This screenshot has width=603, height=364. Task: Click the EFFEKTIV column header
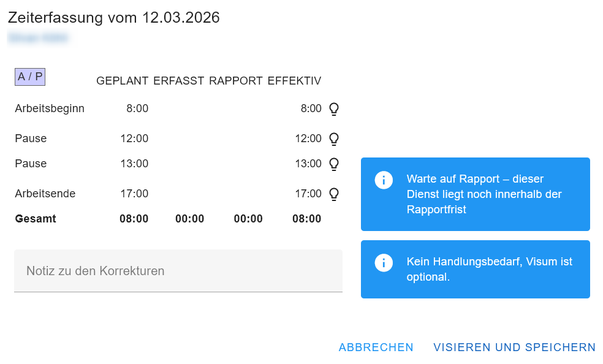point(294,81)
